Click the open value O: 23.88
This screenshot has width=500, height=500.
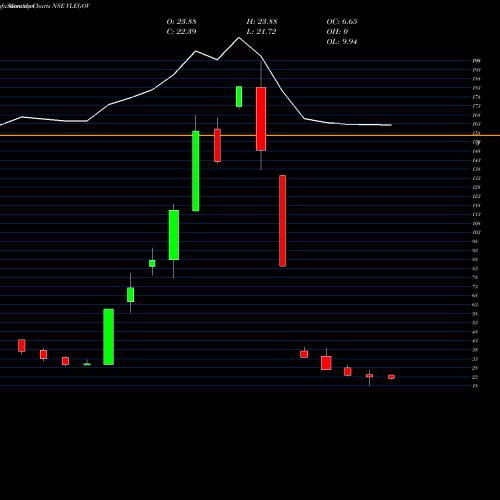point(181,22)
